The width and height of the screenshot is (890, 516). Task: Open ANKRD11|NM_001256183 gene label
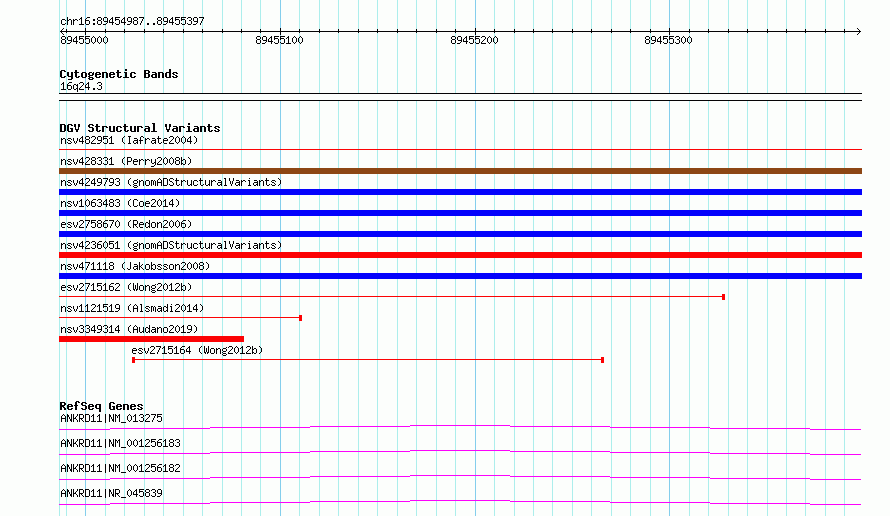click(x=120, y=443)
